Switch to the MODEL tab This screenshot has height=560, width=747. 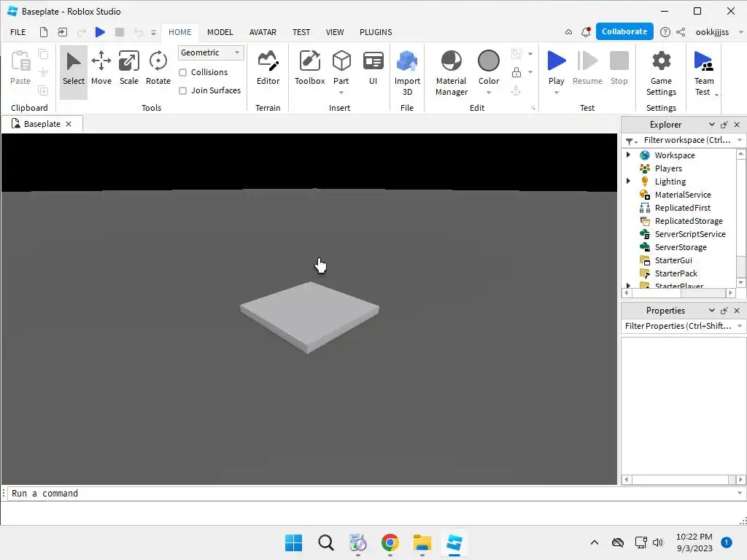point(220,32)
